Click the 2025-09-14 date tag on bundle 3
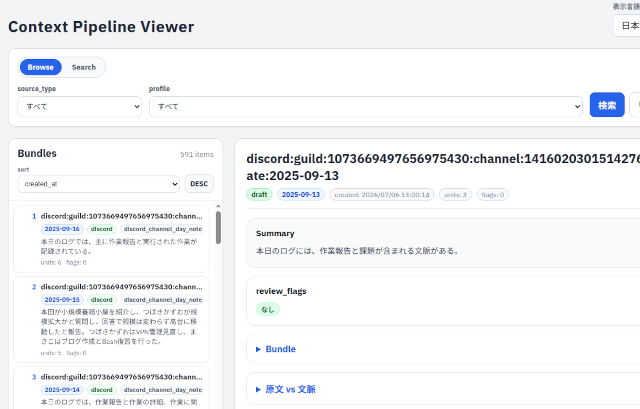 (x=62, y=390)
